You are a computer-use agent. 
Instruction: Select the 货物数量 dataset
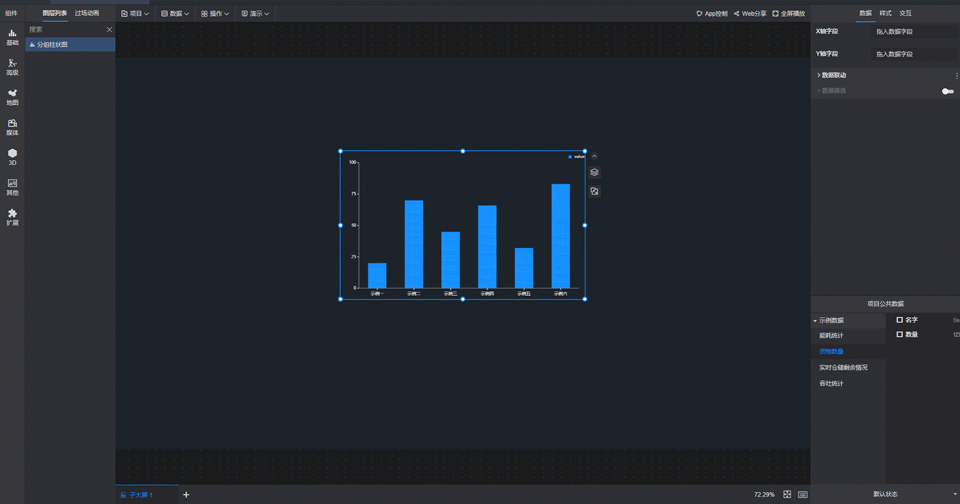831,352
